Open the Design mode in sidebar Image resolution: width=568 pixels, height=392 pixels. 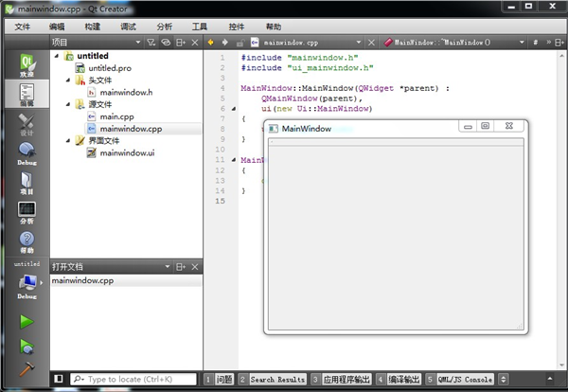pyautogui.click(x=26, y=126)
